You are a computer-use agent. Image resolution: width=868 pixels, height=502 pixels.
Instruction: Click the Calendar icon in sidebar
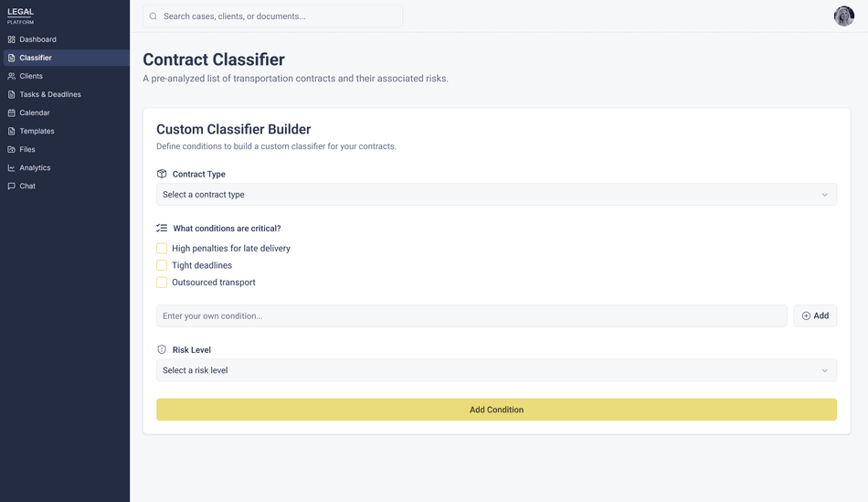tap(11, 112)
